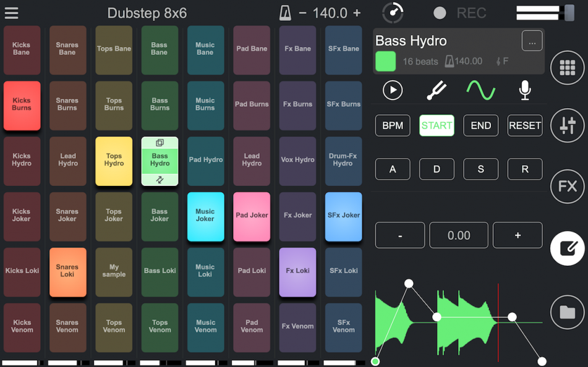Tap the sync dial icon near REC

[394, 12]
